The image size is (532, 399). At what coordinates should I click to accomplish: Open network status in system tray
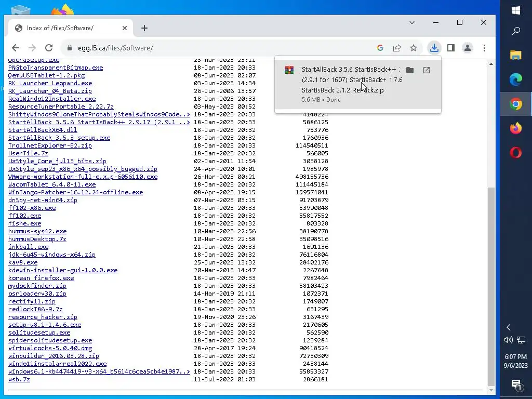(x=521, y=340)
